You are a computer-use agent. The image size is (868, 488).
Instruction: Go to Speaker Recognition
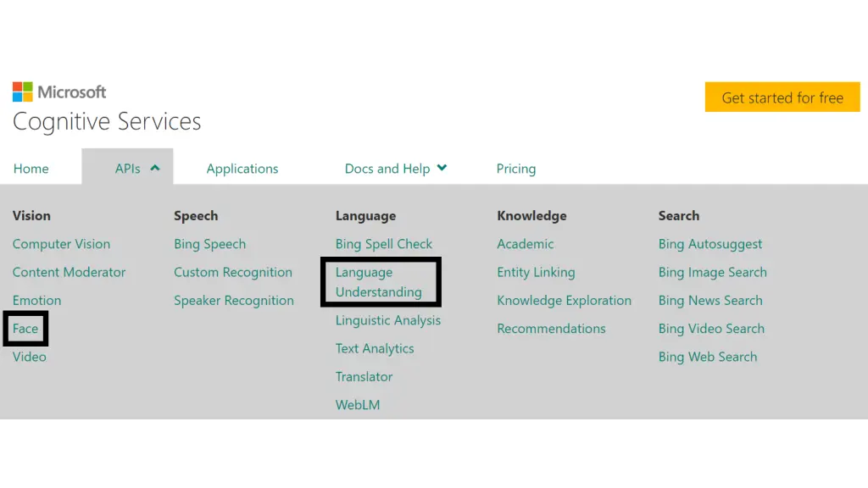pyautogui.click(x=234, y=301)
